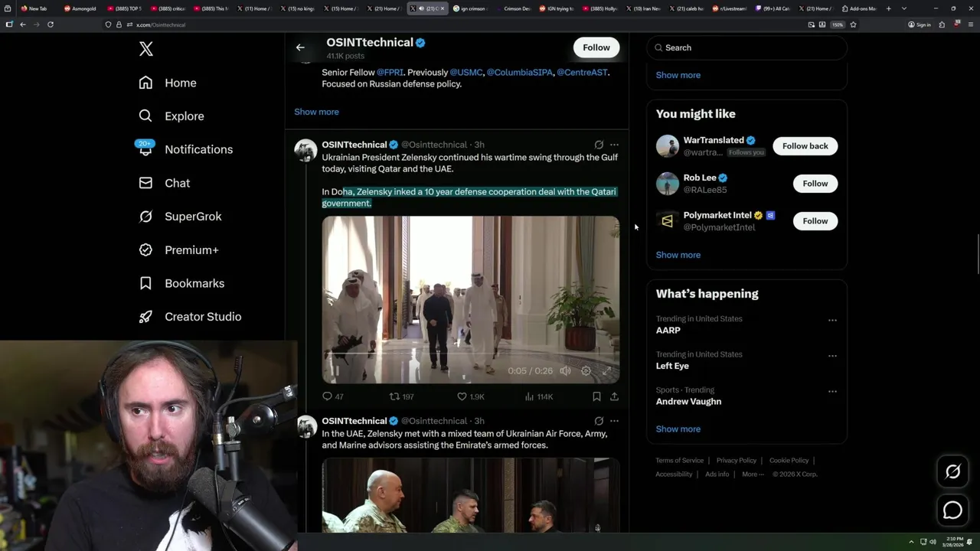Click Show more under pinned bio post

(316, 112)
